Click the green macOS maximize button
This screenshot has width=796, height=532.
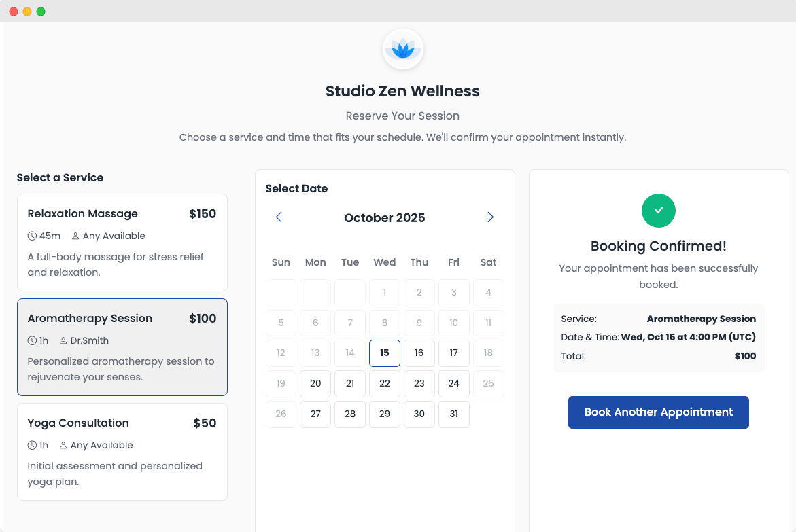(x=41, y=12)
